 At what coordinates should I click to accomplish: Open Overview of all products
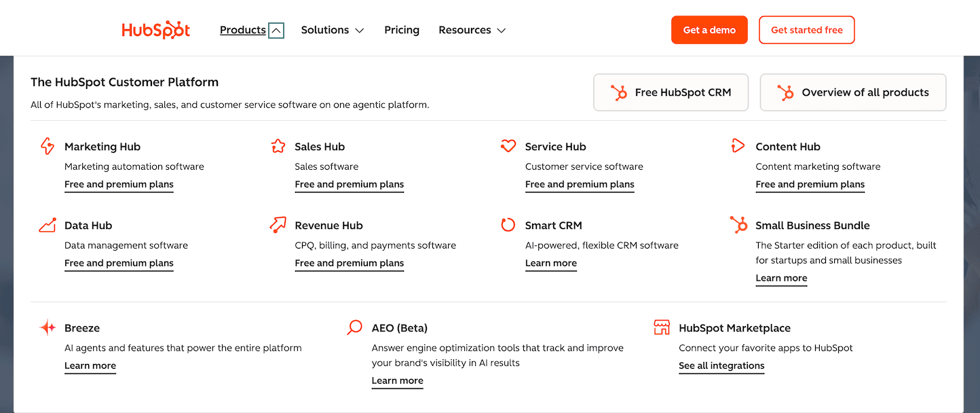(852, 92)
